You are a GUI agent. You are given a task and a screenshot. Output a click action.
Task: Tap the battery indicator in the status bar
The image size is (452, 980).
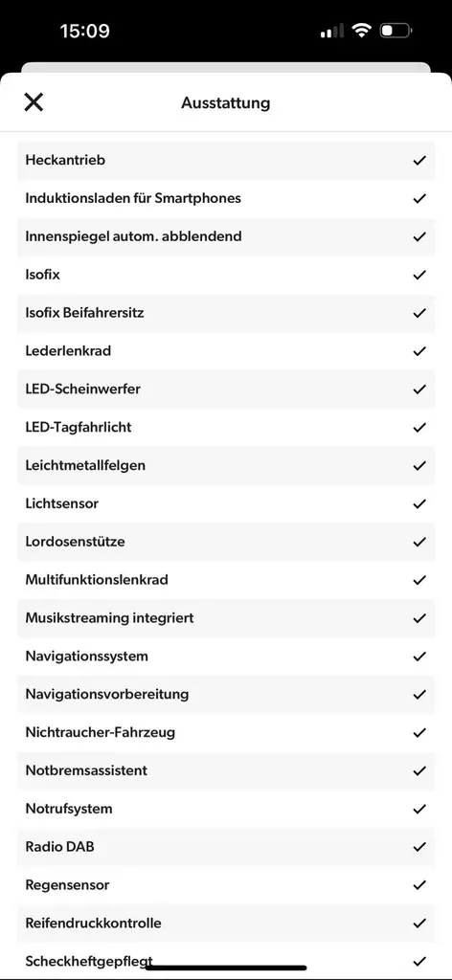(395, 30)
